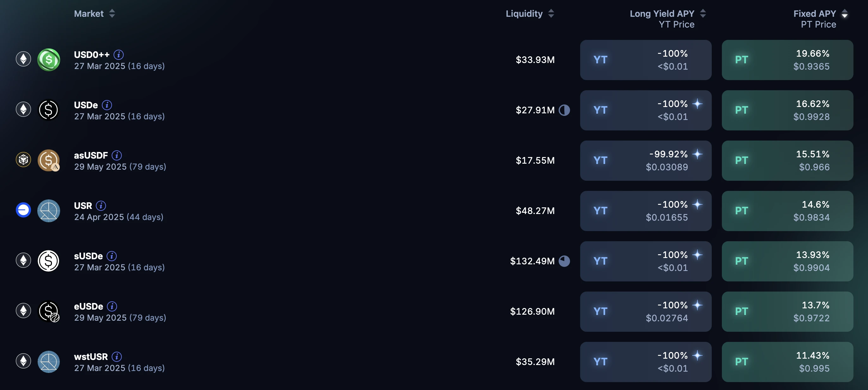
Task: Click the green USD0++ token icon
Action: (48, 60)
